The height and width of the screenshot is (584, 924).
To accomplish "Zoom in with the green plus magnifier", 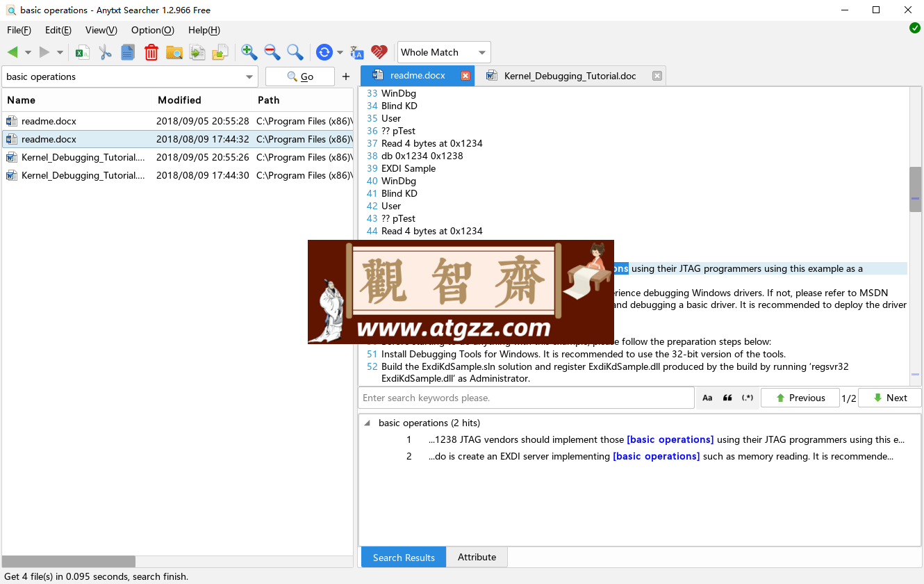I will (x=249, y=52).
